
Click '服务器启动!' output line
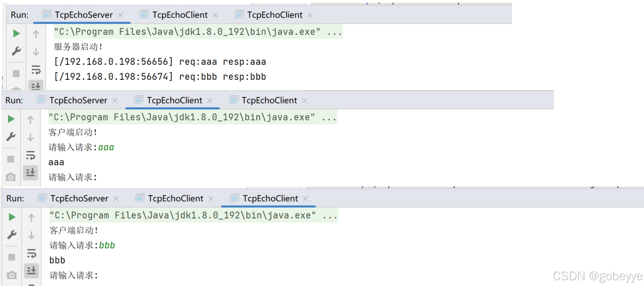(x=78, y=47)
